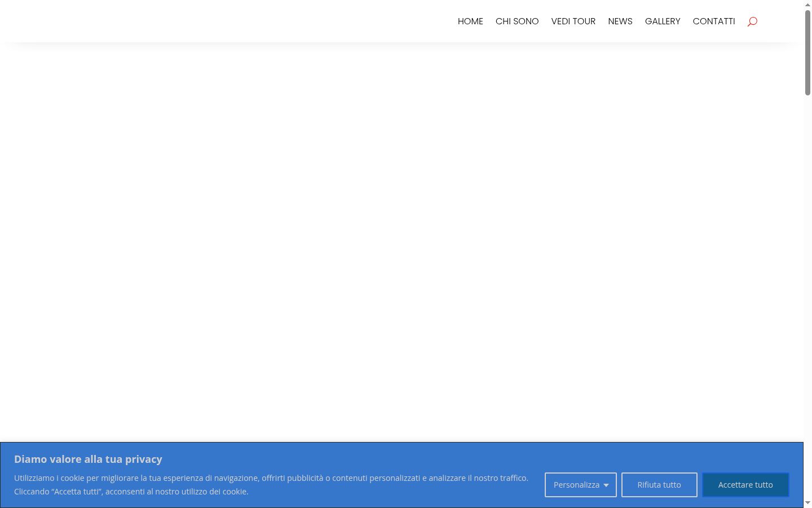Click the page's vertical scrollbar thumb
Image resolution: width=812 pixels, height=508 pixels.
click(x=807, y=52)
